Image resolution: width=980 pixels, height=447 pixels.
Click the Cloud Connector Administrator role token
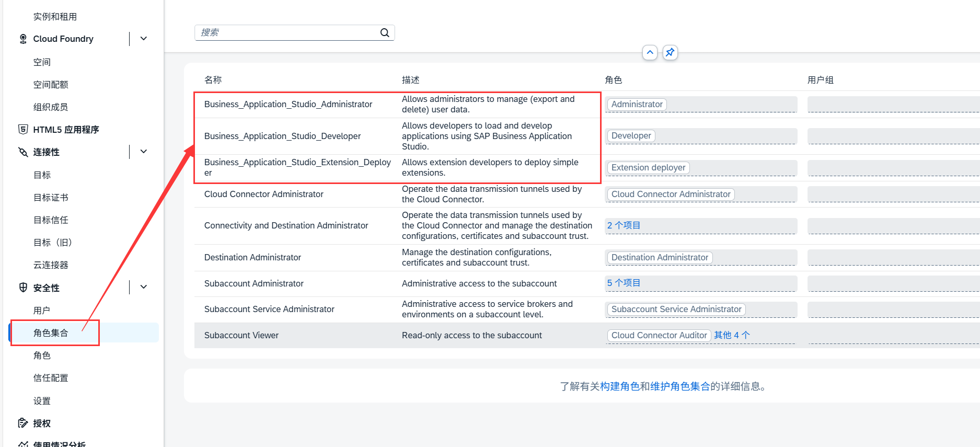(671, 194)
